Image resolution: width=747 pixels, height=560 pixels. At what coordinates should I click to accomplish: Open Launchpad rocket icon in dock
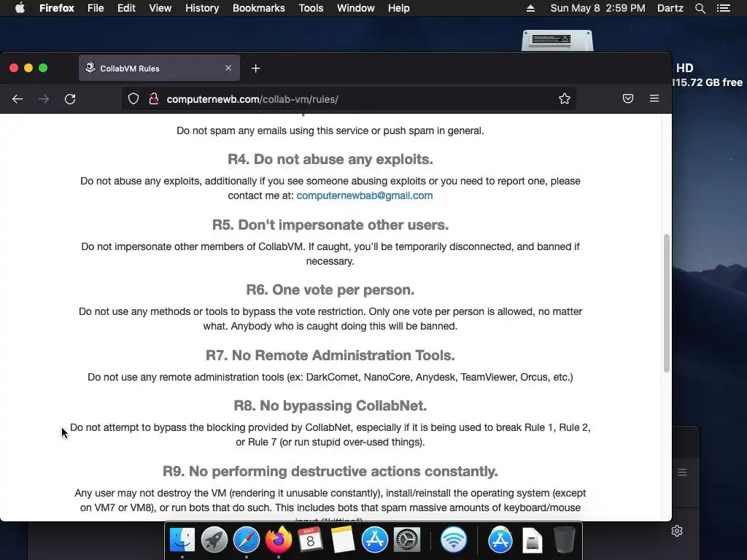(x=214, y=540)
